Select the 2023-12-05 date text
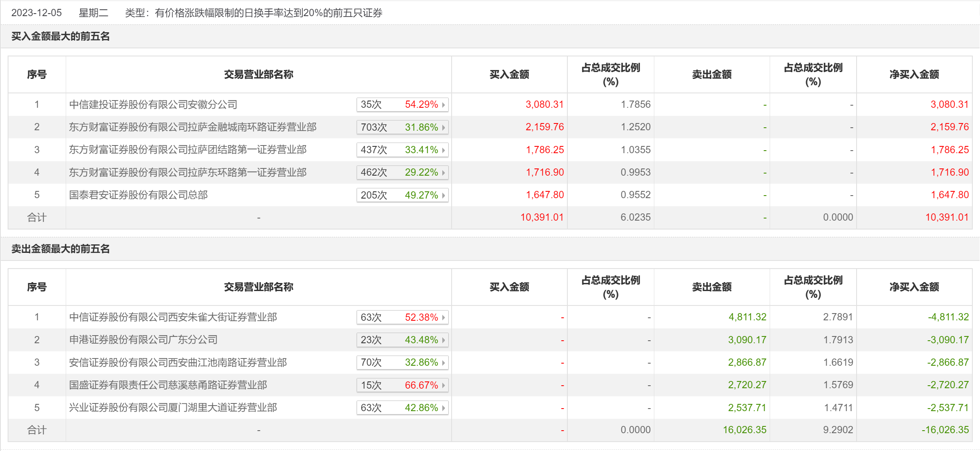 36,13
